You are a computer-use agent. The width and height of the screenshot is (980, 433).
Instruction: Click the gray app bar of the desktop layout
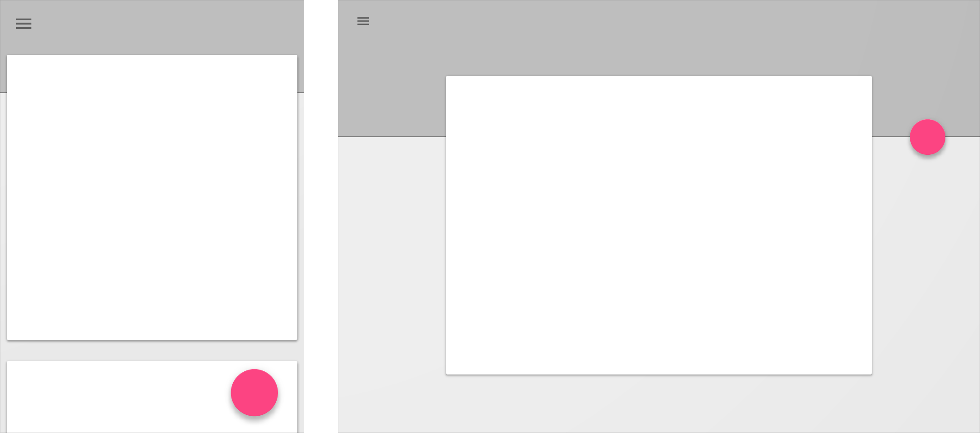(x=659, y=38)
